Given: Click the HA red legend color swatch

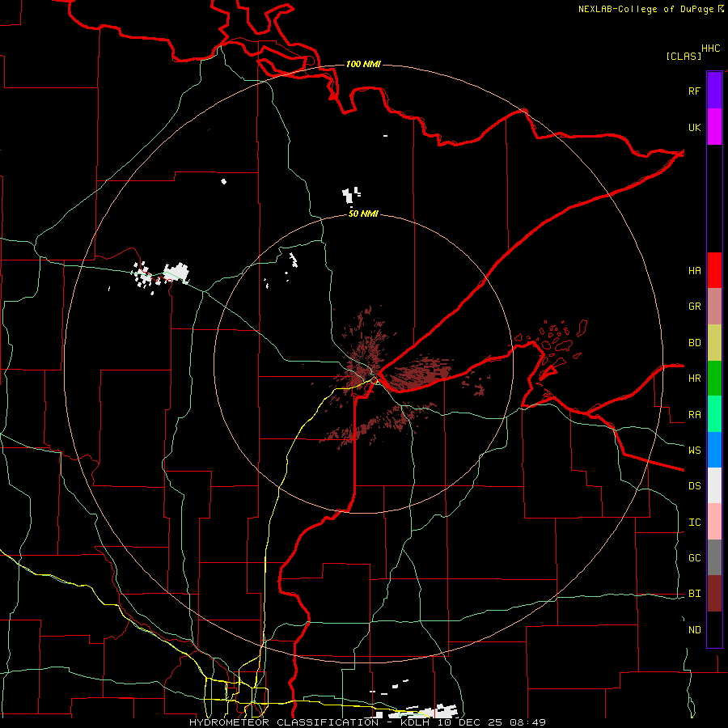Looking at the screenshot, I should (x=714, y=270).
